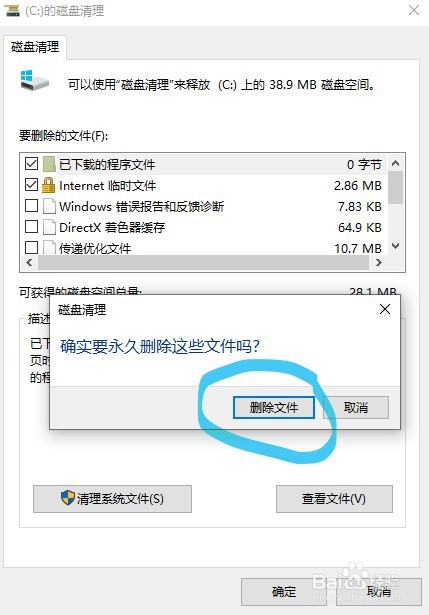429x615 pixels.
Task: Uncheck Internet 临时文件 checkbox
Action: coord(31,185)
